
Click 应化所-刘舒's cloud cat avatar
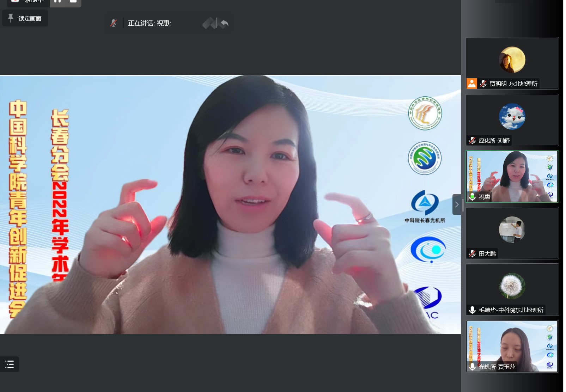coord(512,117)
